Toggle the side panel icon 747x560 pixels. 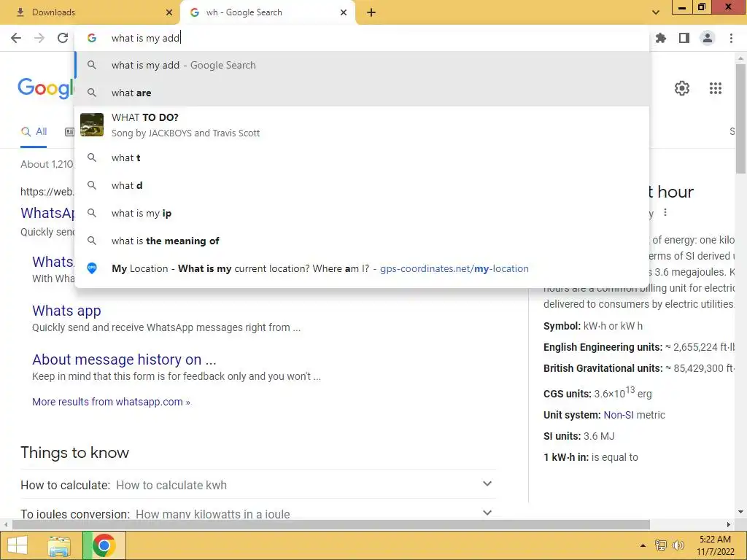[x=684, y=38]
